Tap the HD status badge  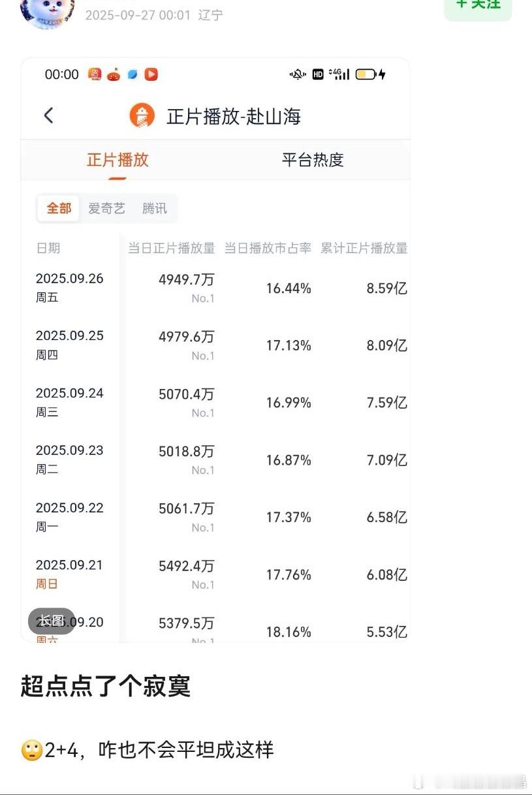(318, 74)
